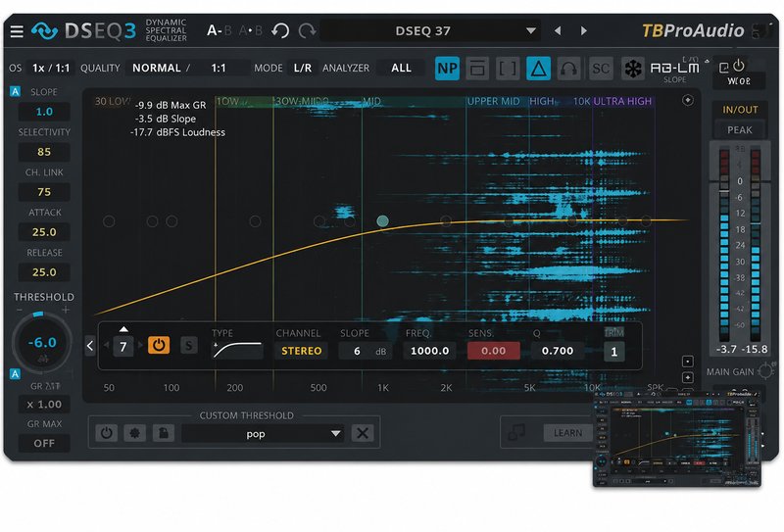784x532 pixels.
Task: Toggle the NP button
Action: 447,69
